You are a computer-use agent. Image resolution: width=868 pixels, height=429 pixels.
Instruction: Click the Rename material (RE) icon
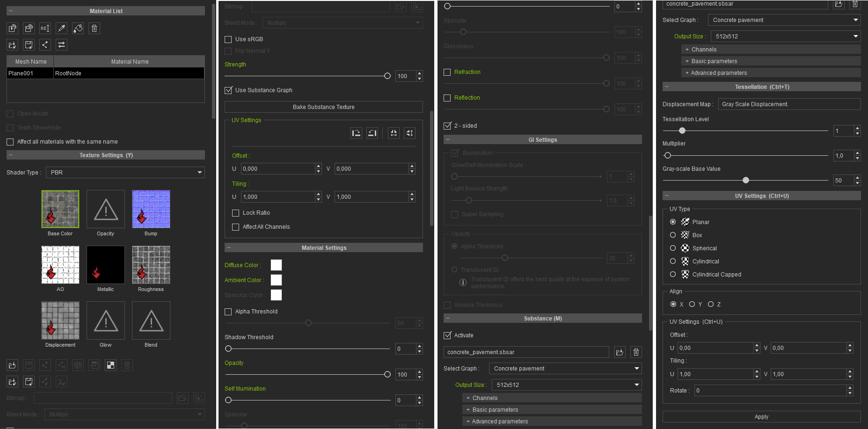[45, 28]
